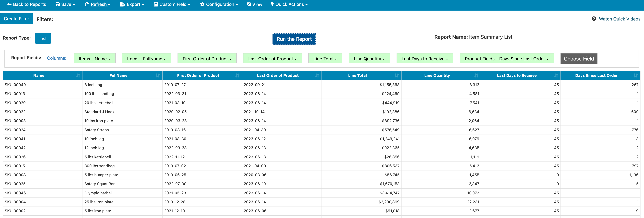The height and width of the screenshot is (218, 644).
Task: Expand Last Order of Product dropdown
Action: [272, 59]
